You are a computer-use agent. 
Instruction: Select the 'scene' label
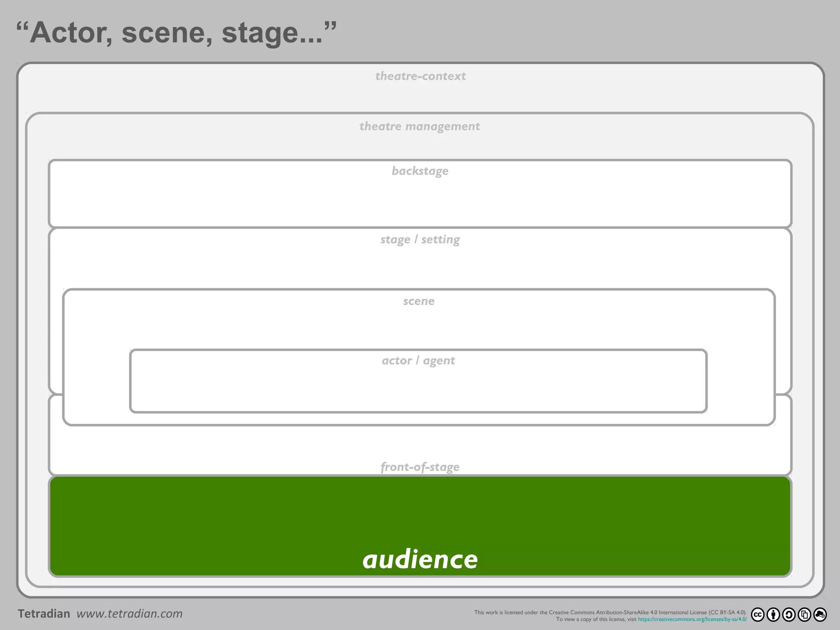(419, 301)
